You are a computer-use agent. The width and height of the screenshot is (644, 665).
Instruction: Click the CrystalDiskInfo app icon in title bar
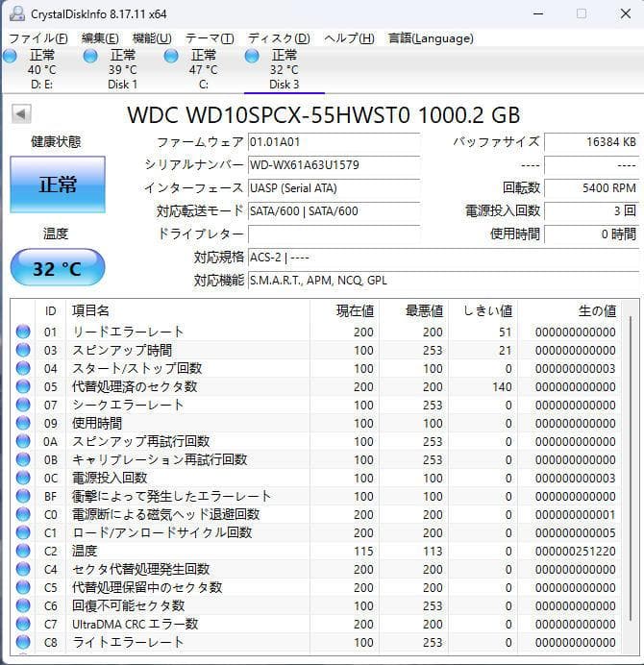click(17, 14)
